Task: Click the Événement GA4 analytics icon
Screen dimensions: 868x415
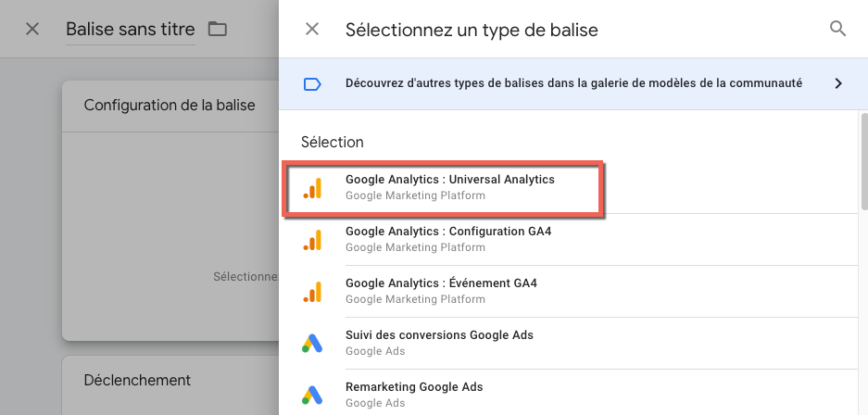Action: coord(312,292)
